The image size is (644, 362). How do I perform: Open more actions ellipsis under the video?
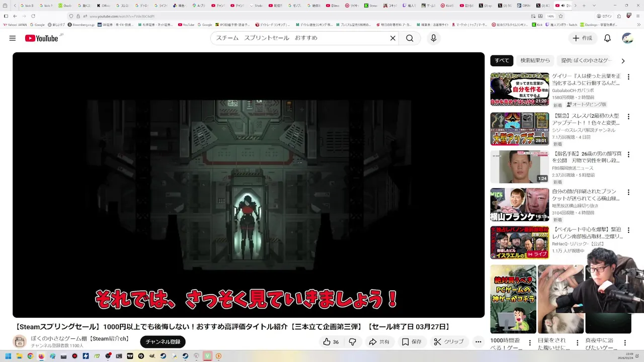[478, 342]
